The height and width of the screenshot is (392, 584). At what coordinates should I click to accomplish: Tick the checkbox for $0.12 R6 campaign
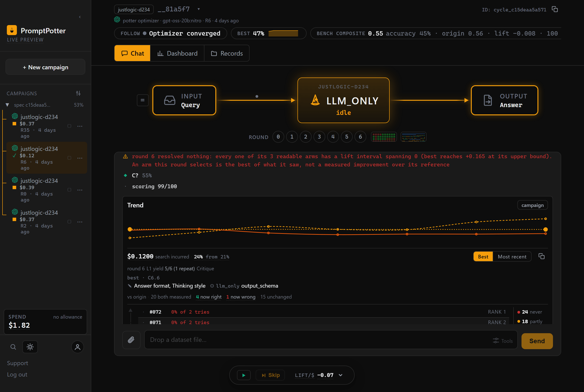tap(69, 158)
